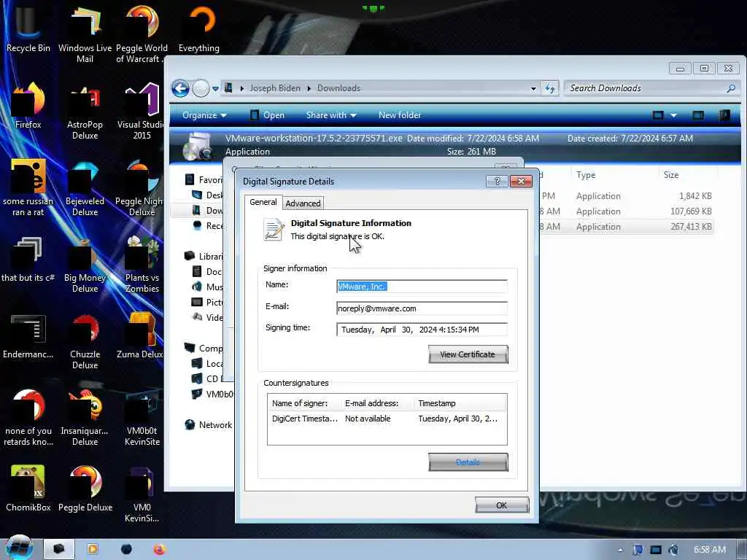Image resolution: width=747 pixels, height=560 pixels.
Task: Click New folder in toolbar
Action: pyautogui.click(x=400, y=115)
